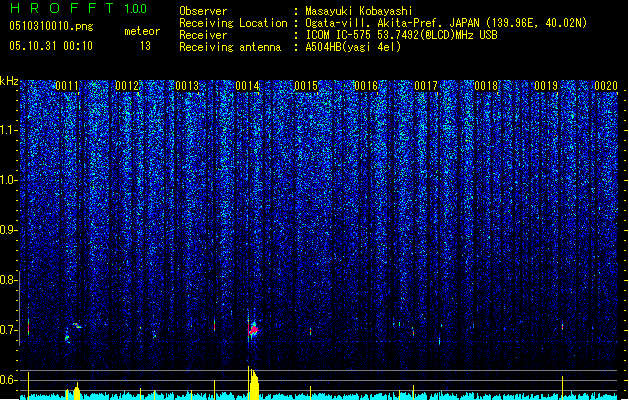Click the strong red meteor echo near 0014
Screen dimensions: 629x400
pos(254,330)
